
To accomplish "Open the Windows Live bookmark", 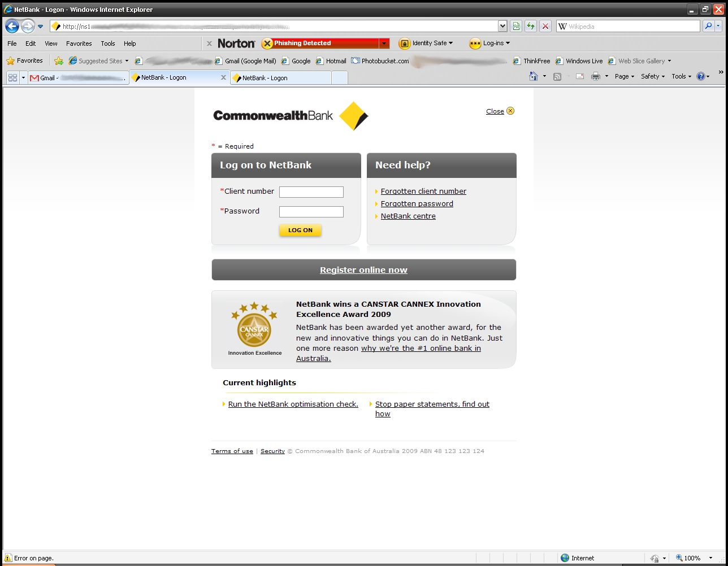I will (579, 61).
